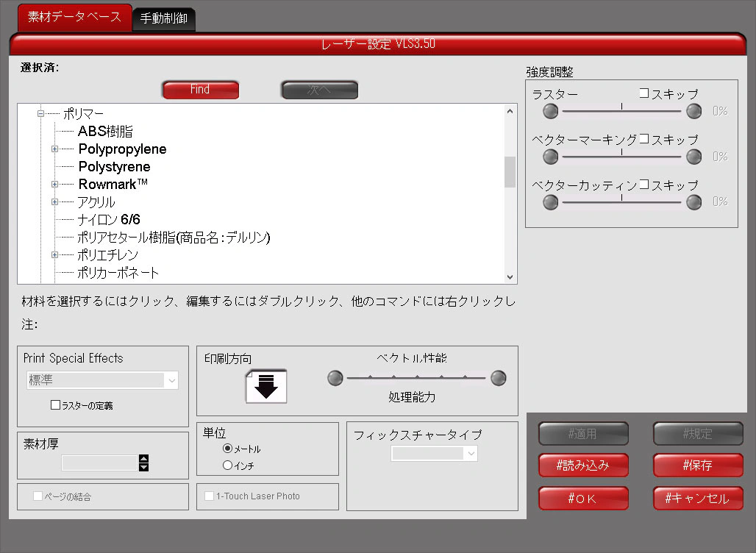The image size is (756, 553).
Task: Expand the ポリエチレン tree node
Action: 54,254
